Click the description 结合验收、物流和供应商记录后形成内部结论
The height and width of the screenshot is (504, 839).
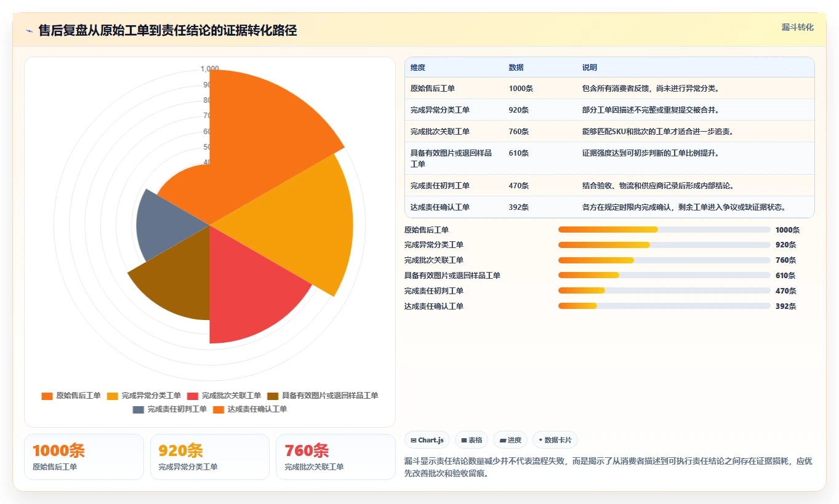[658, 186]
